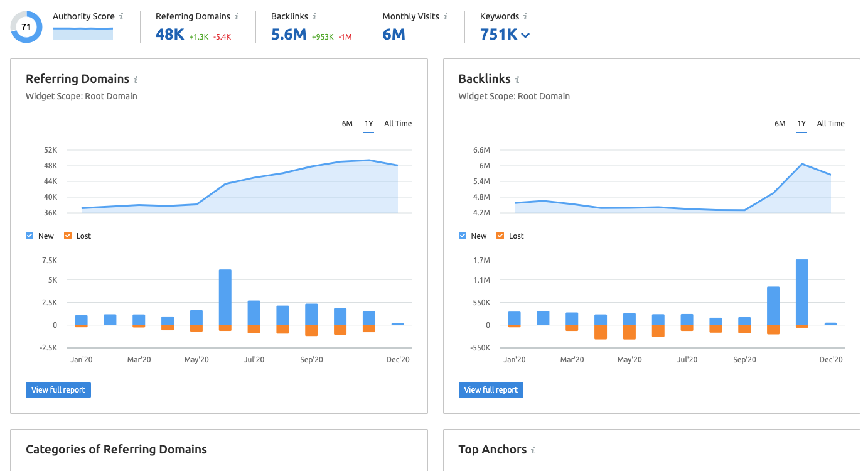
Task: Toggle New checkbox in Backlinks chart
Action: [x=463, y=236]
